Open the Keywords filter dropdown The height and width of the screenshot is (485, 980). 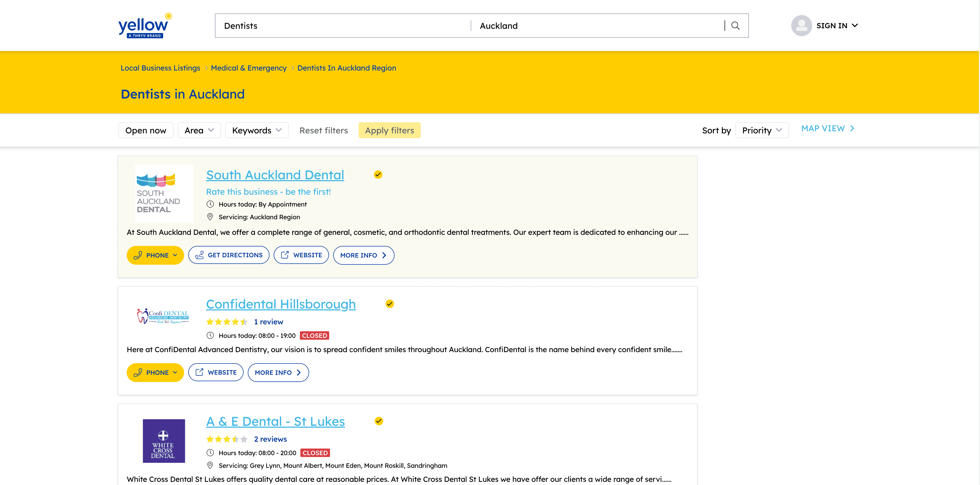click(x=257, y=130)
